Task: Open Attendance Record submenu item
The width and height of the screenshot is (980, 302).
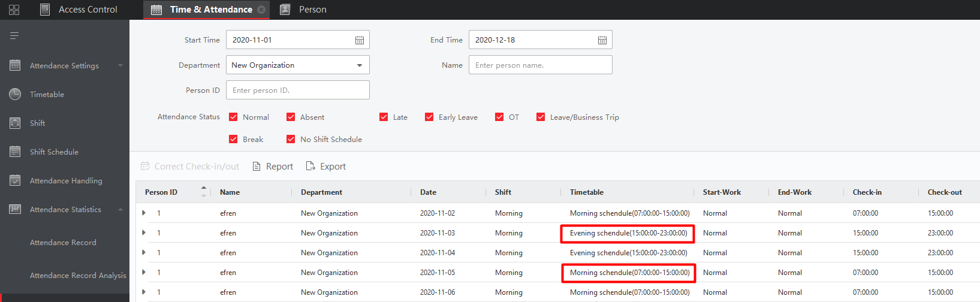Action: [63, 243]
